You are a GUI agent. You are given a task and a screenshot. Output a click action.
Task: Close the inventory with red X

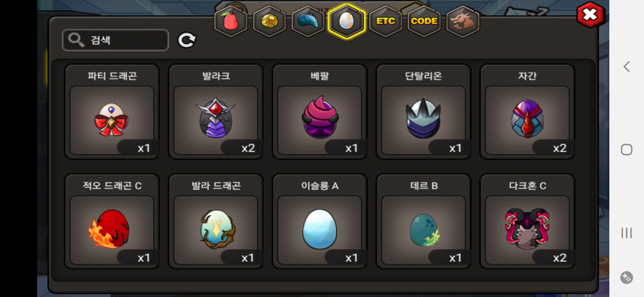coord(590,15)
